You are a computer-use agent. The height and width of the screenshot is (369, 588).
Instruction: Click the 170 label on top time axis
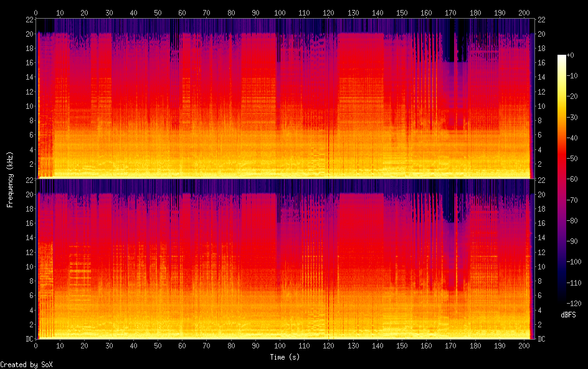pos(451,12)
